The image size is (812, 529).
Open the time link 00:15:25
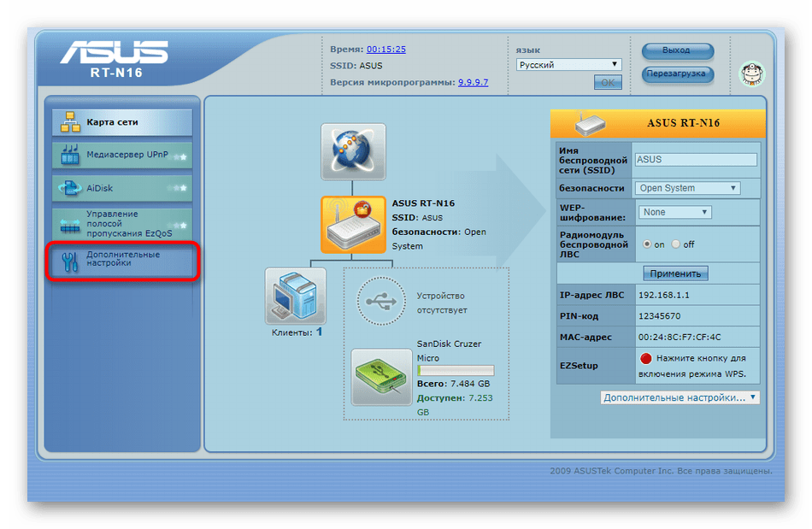click(x=385, y=50)
